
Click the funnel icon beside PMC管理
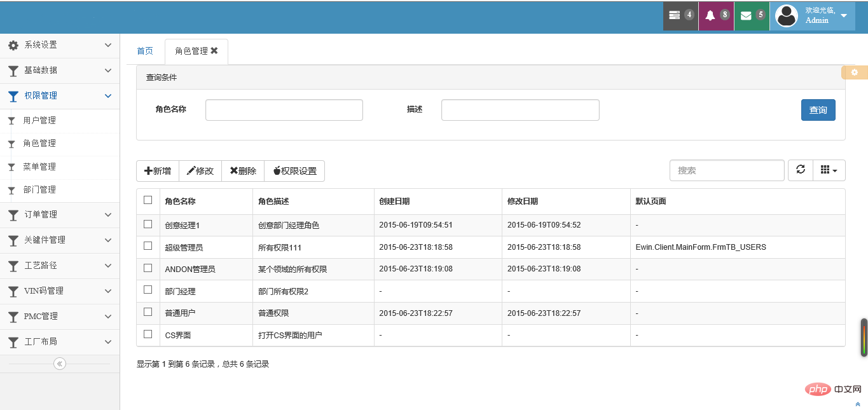click(13, 317)
